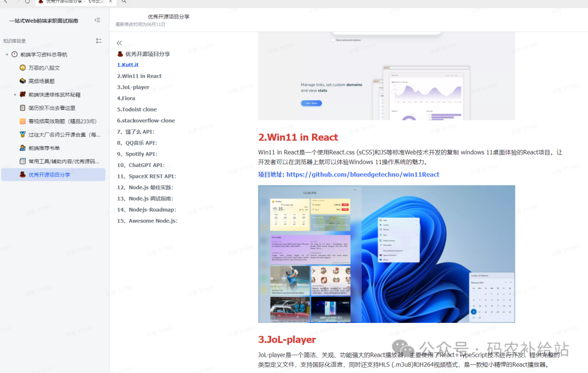Image resolution: width=588 pixels, height=373 pixels.
Task: Click the document title 优秀开源项目分享 at top
Action: coord(168,16)
